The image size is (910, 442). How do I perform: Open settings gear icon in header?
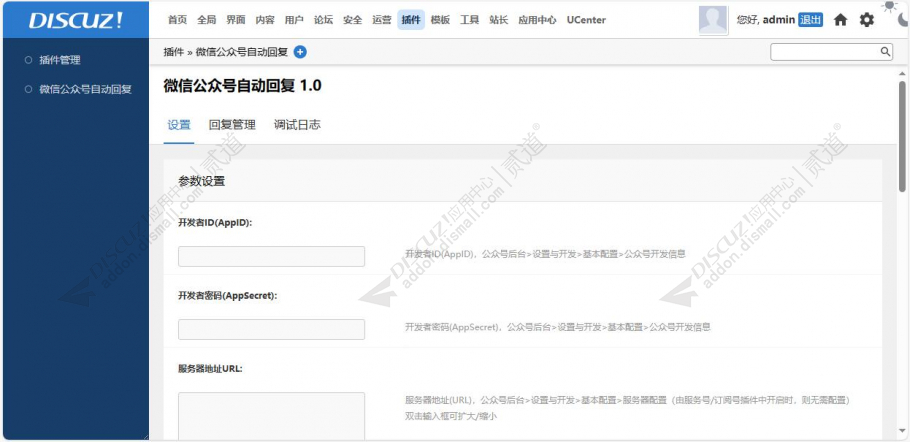(866, 20)
